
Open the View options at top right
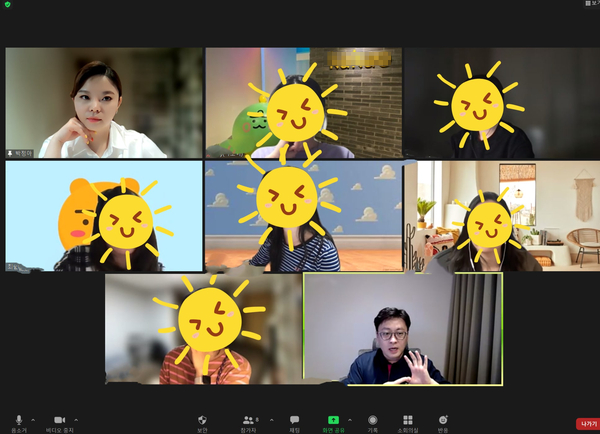coord(592,3)
